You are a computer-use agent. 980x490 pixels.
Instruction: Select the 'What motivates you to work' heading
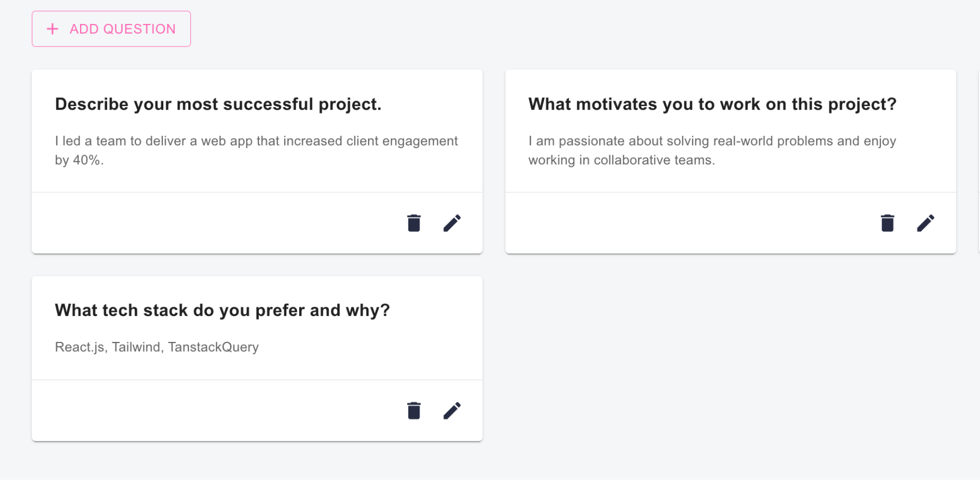point(712,104)
